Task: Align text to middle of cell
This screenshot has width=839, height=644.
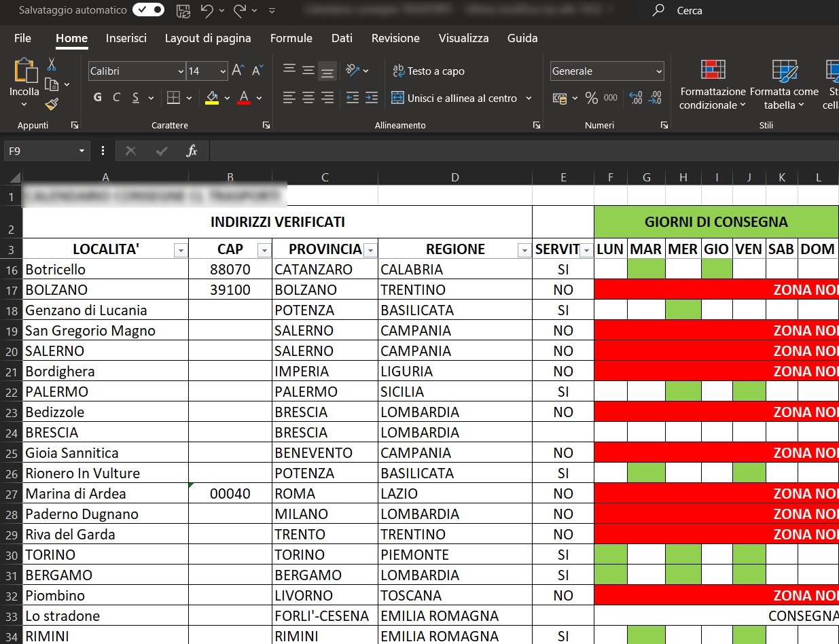Action: coord(308,71)
